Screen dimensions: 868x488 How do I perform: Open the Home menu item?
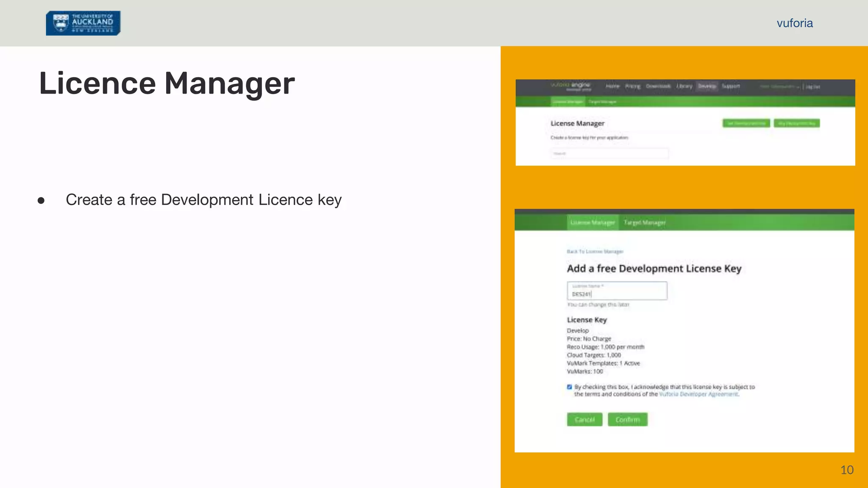(x=612, y=86)
